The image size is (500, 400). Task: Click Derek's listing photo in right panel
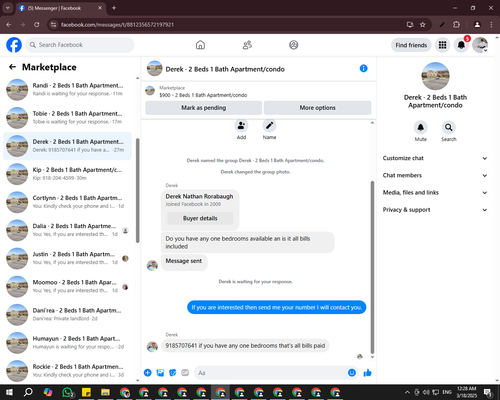(x=435, y=76)
